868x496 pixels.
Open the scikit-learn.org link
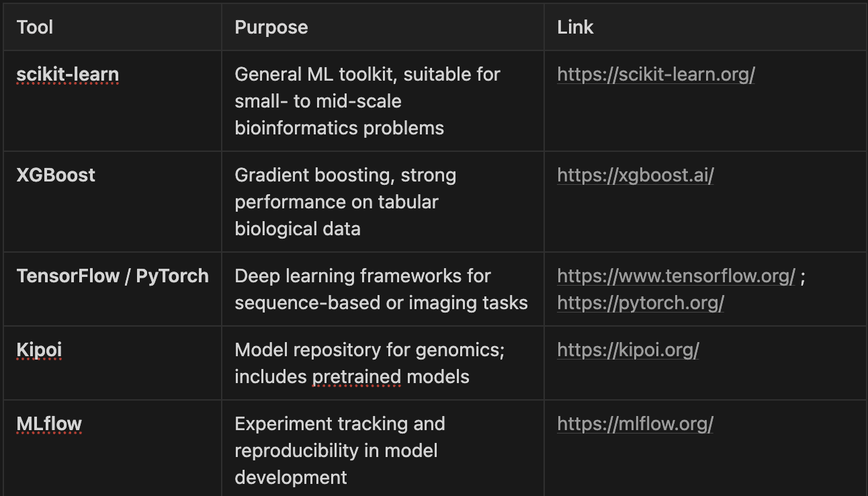(x=656, y=74)
